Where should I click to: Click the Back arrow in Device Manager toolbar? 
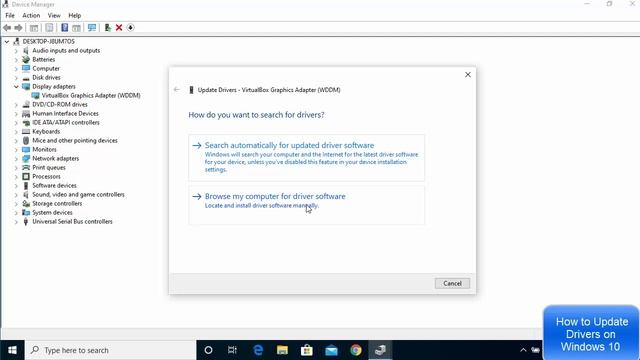7,28
